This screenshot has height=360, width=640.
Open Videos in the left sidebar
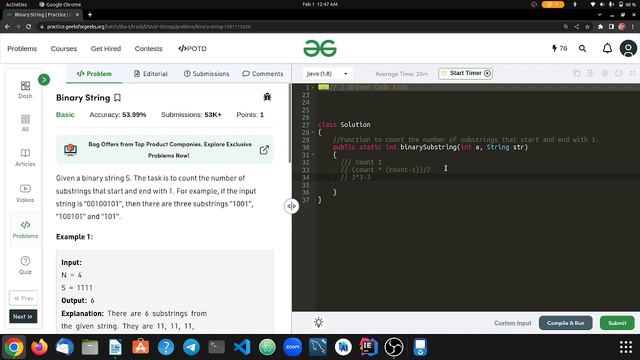pos(25,193)
